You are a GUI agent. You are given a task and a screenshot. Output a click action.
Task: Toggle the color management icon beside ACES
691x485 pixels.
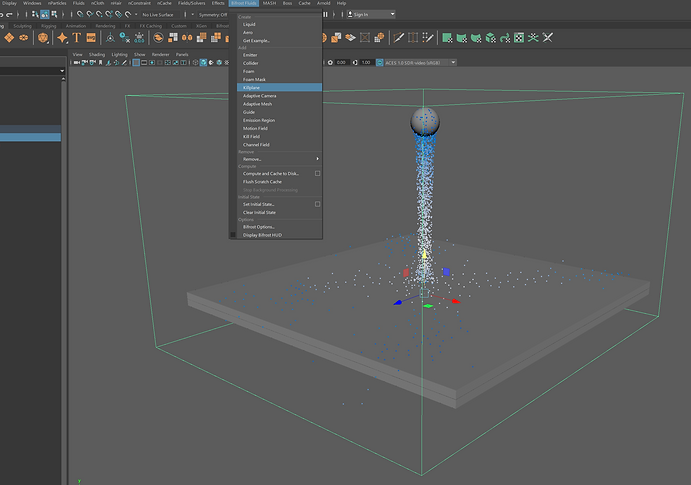pyautogui.click(x=379, y=63)
